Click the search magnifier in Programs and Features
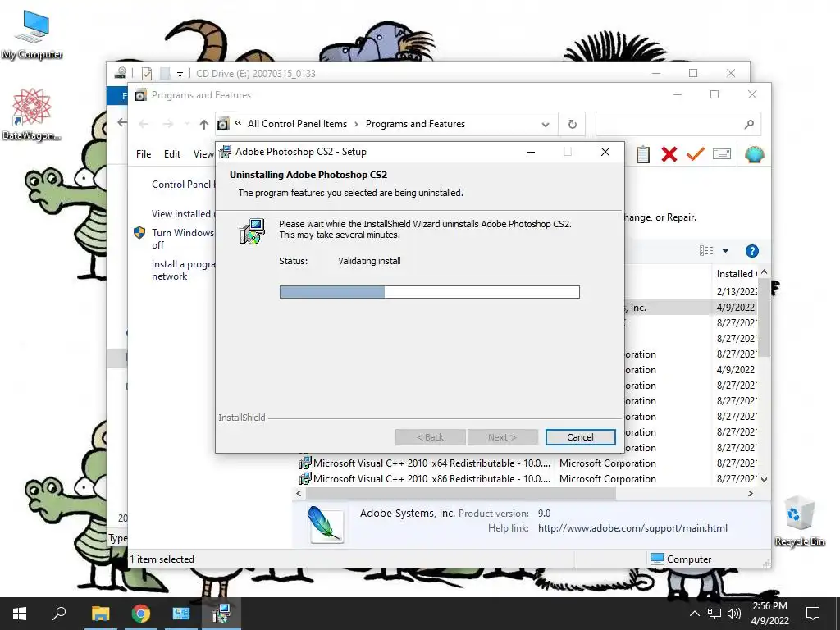Image resolution: width=840 pixels, height=630 pixels. coord(749,125)
